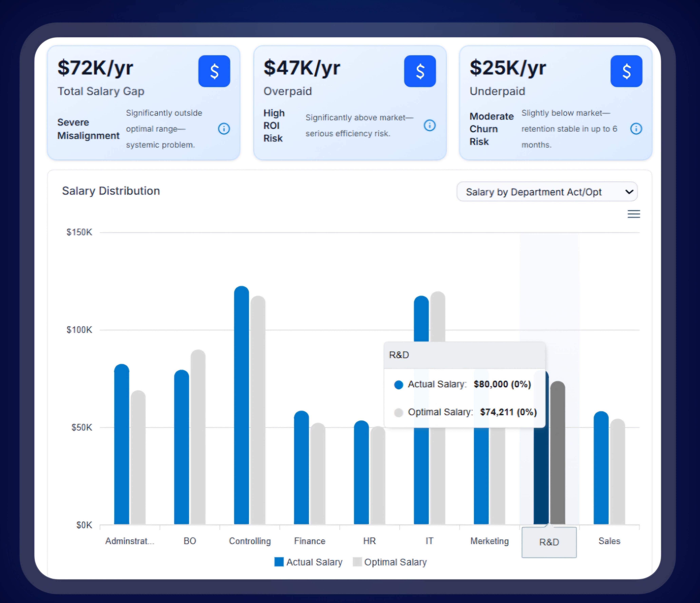Viewport: 700px width, 603px height.
Task: Toggle Actual Salary series in legend
Action: pyautogui.click(x=314, y=562)
